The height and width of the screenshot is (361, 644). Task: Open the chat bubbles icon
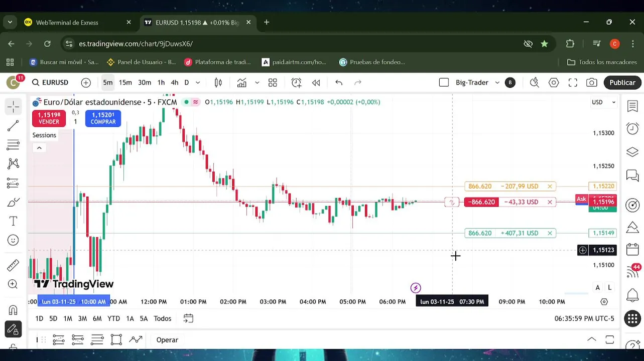[632, 175]
